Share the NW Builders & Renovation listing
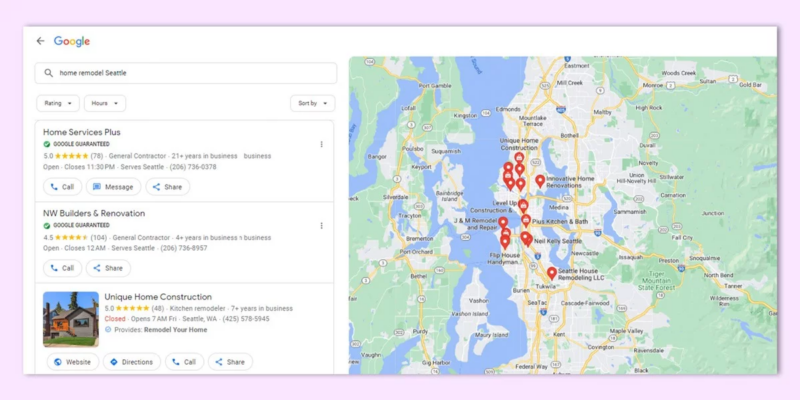The height and width of the screenshot is (400, 800). [108, 268]
